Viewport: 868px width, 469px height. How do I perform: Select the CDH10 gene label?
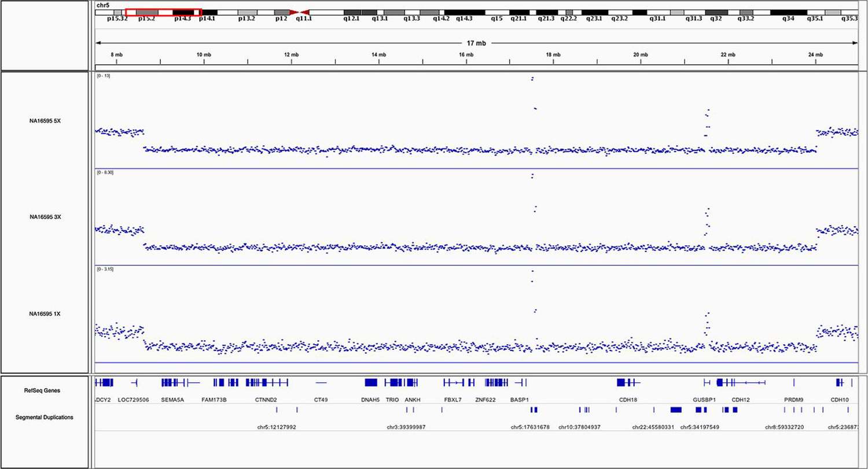click(840, 399)
